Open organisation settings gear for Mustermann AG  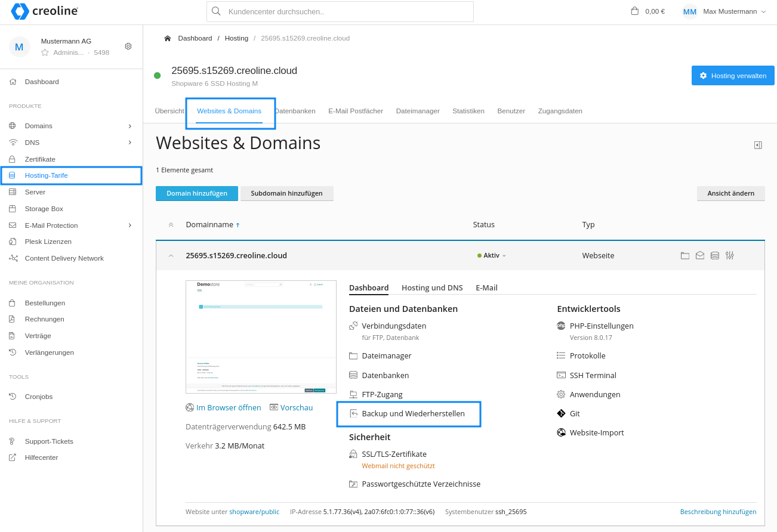128,47
